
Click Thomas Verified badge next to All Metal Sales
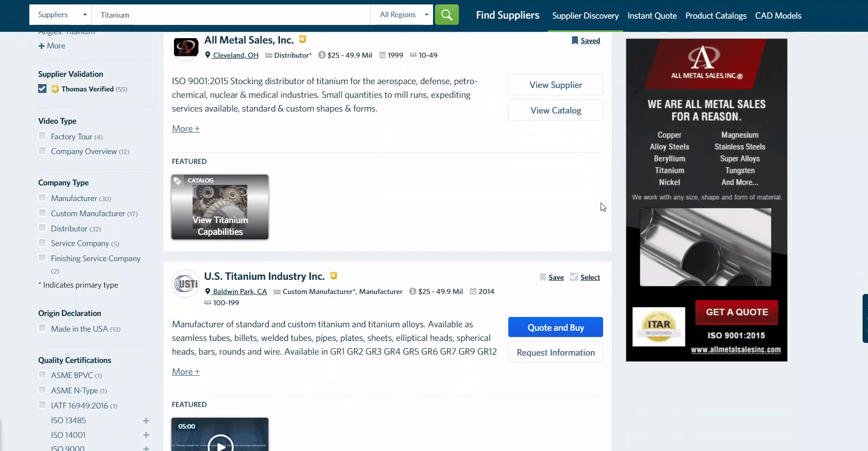(303, 39)
